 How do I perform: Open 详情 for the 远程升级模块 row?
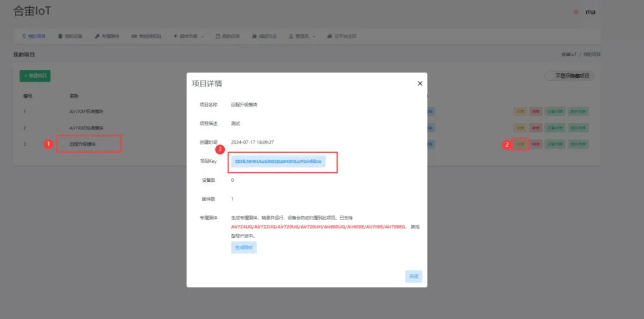(520, 144)
